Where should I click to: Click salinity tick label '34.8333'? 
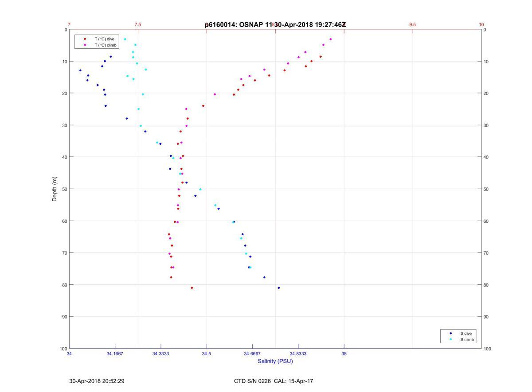coord(298,354)
